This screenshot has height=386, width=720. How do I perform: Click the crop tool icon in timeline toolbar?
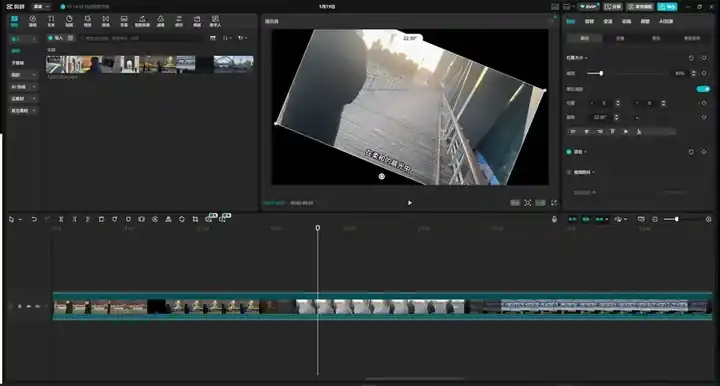[195, 219]
